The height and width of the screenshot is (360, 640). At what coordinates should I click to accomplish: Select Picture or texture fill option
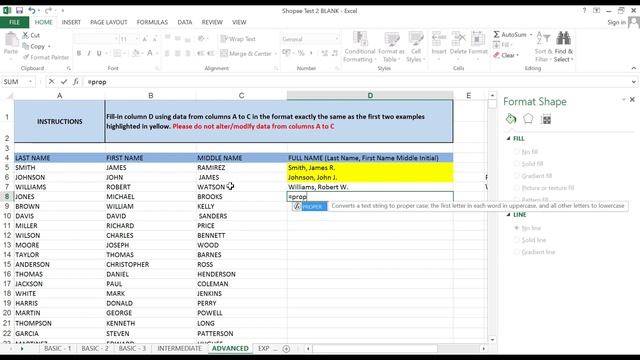coord(516,188)
